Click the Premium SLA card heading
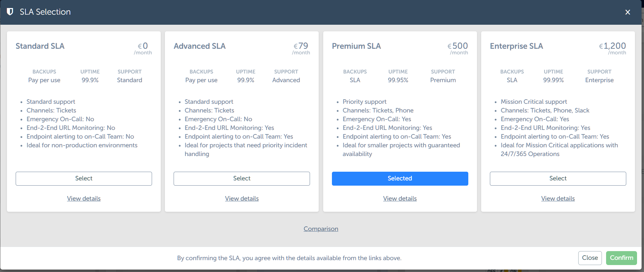The image size is (644, 272). (x=356, y=46)
